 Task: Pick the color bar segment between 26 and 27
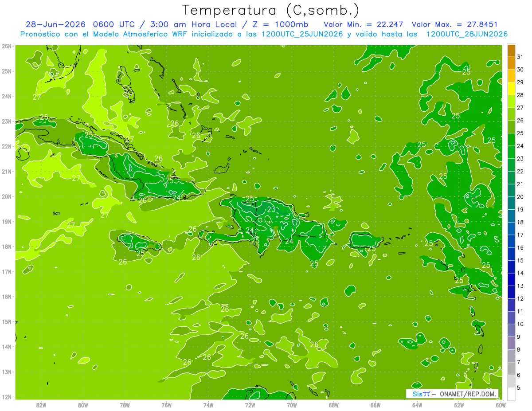click(x=511, y=114)
